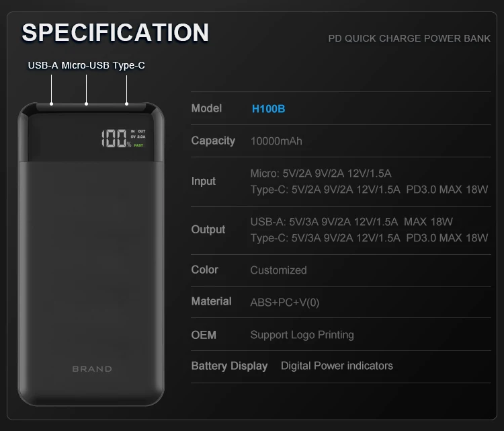Click the BRAND logo on power bank

92,368
